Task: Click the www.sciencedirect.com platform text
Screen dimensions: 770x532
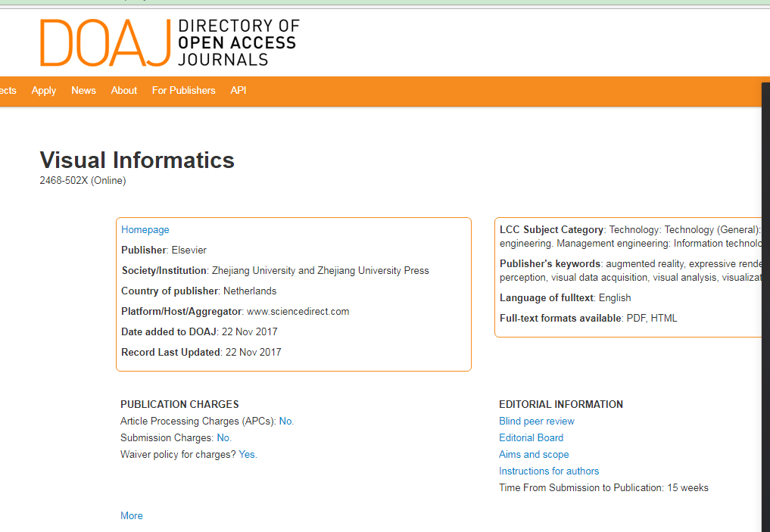Action: pos(298,312)
